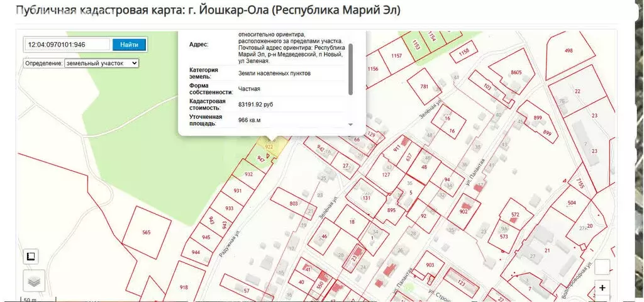Click parcel 565 on the map
Image resolution: width=644 pixels, height=302 pixels.
[x=147, y=233]
